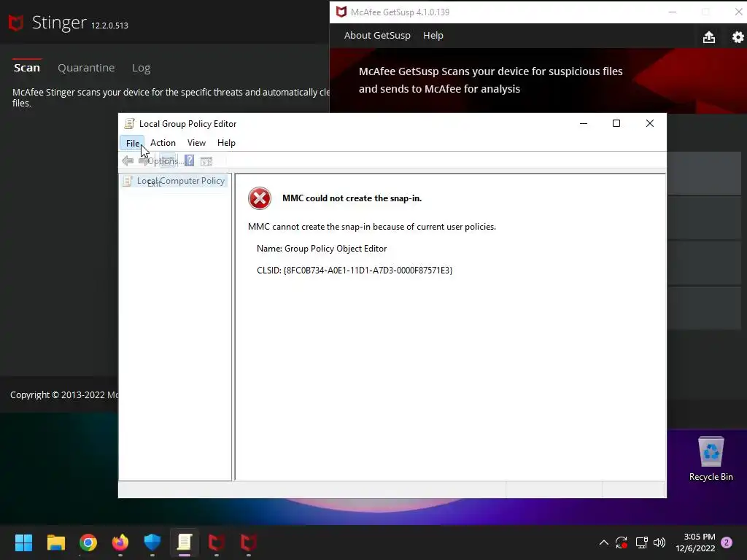The height and width of the screenshot is (560, 747).
Task: Click the McAfee GetSusp title bar logo
Action: coord(341,12)
